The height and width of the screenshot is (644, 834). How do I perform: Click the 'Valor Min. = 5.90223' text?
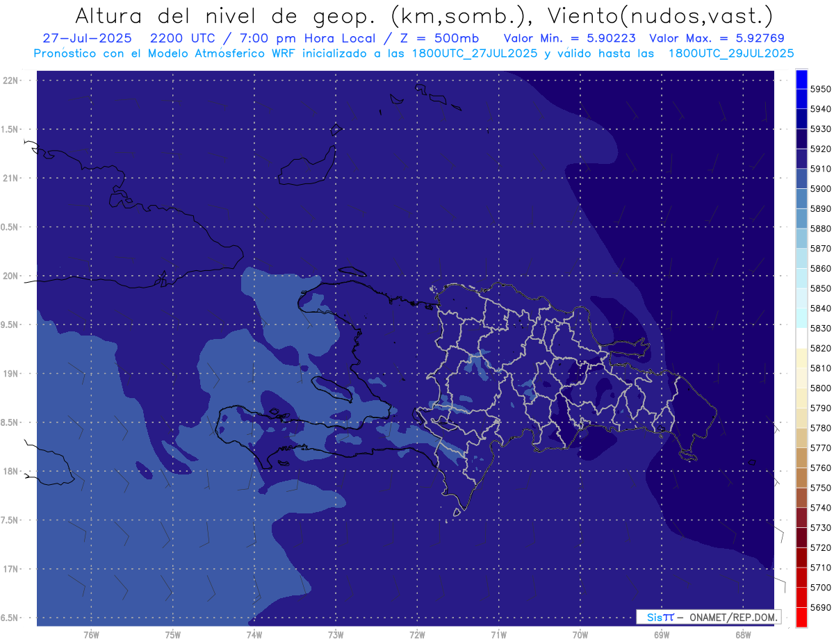click(570, 38)
